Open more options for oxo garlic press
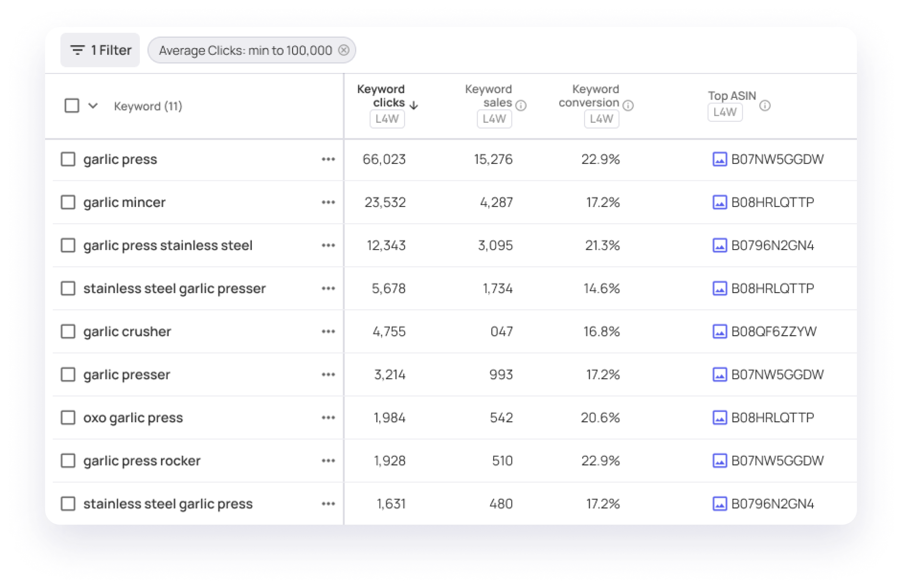 (328, 417)
